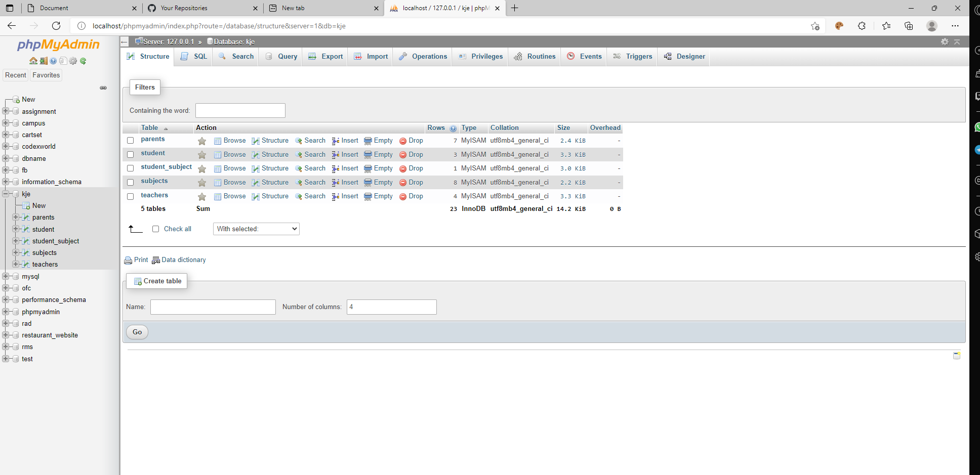This screenshot has width=980, height=475.
Task: Collapse the kje database tree
Action: click(x=6, y=194)
